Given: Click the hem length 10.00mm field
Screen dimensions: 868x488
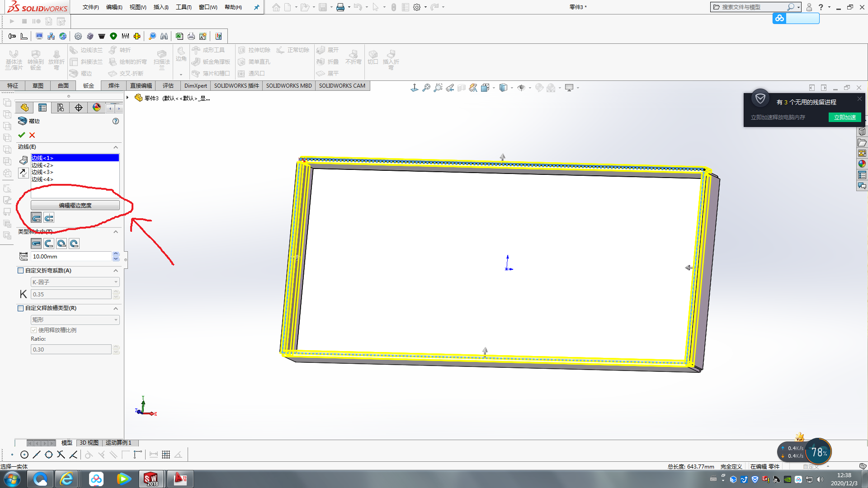Looking at the screenshot, I should (x=71, y=257).
